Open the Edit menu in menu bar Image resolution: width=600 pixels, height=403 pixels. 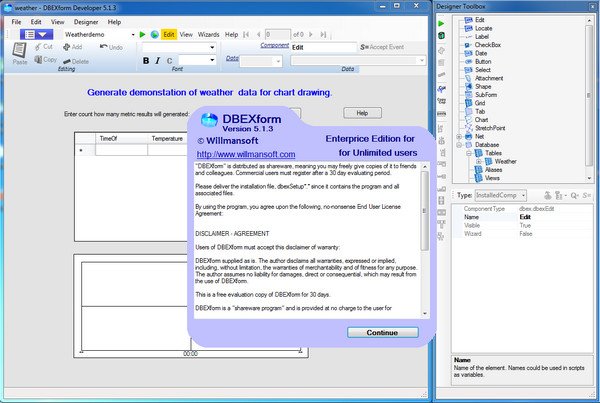[36, 22]
